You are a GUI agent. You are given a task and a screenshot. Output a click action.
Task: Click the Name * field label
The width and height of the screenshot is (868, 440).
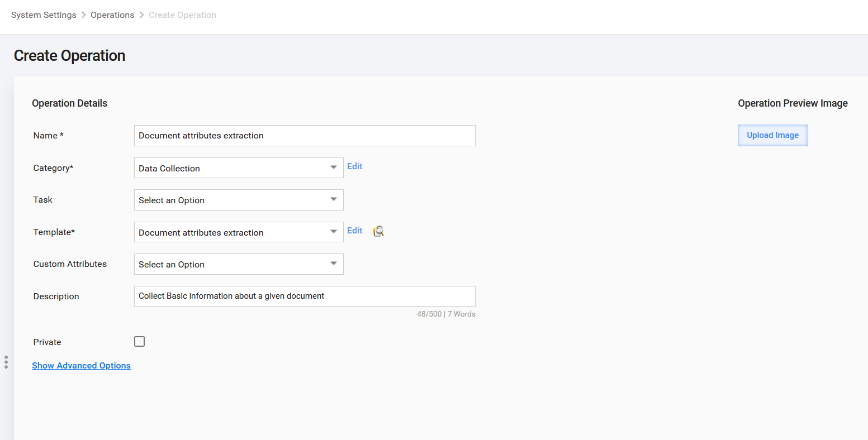pos(49,136)
